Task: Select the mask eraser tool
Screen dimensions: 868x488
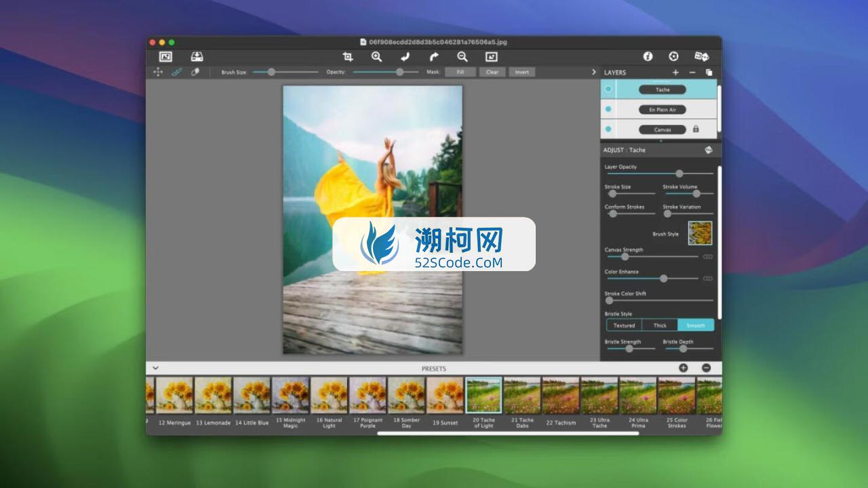Action: pyautogui.click(x=195, y=72)
